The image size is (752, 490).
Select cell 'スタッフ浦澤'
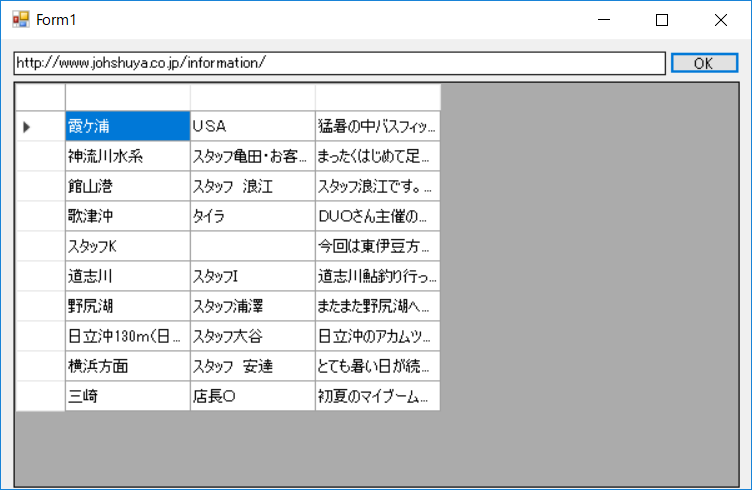pos(253,306)
